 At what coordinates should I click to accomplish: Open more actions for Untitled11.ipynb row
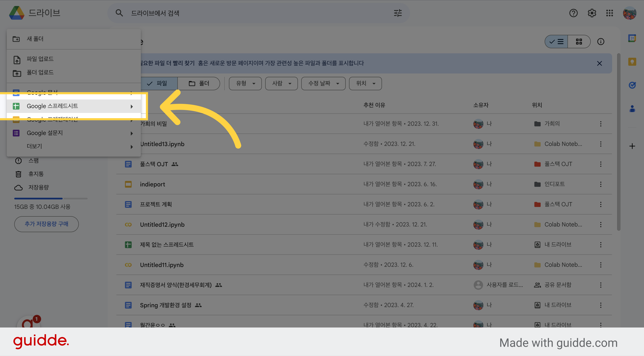[600, 265]
